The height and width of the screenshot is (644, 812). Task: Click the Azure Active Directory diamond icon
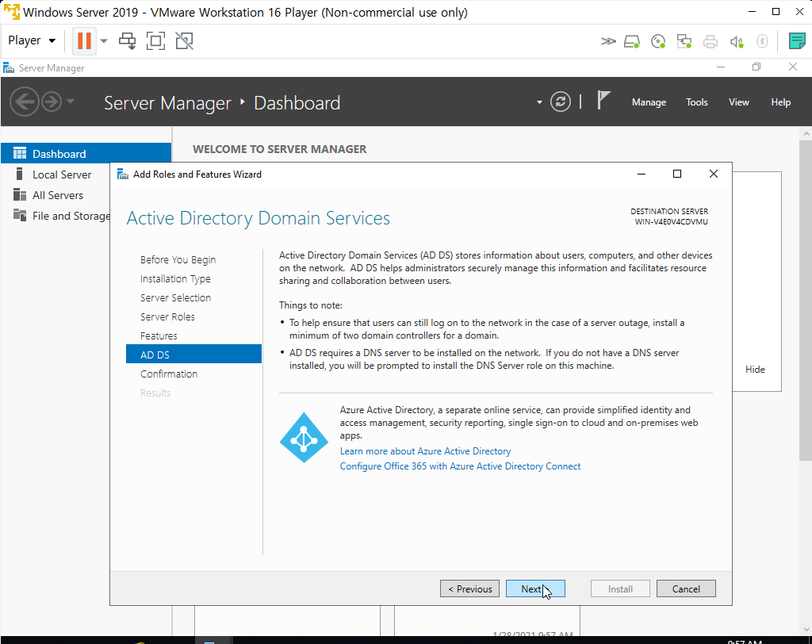304,438
